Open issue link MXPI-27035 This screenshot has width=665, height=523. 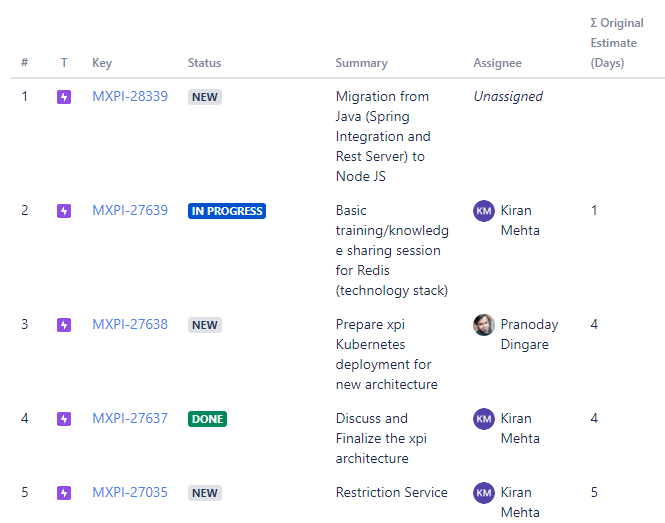click(x=130, y=493)
